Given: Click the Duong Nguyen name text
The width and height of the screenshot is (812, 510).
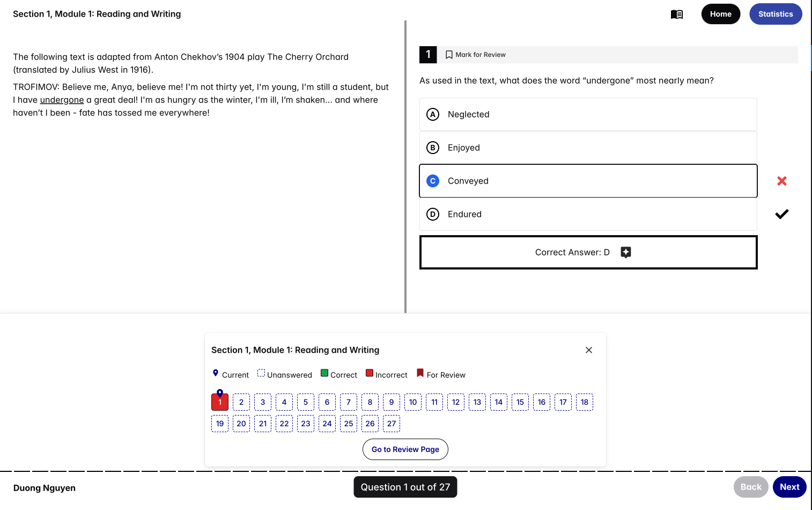Looking at the screenshot, I should [45, 488].
